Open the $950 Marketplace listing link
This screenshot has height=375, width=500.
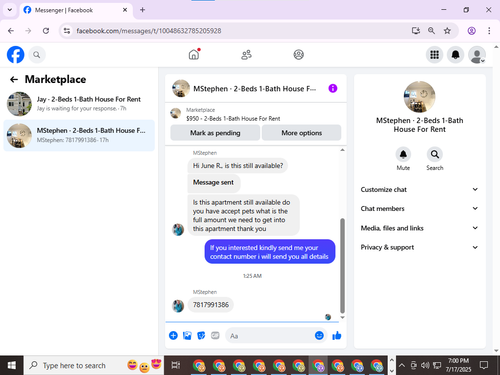[233, 118]
